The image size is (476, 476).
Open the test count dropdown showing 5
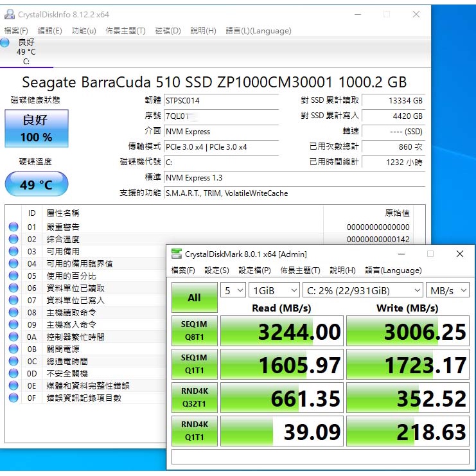[x=233, y=290]
